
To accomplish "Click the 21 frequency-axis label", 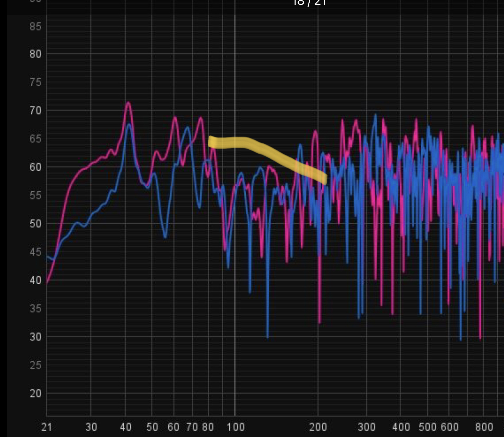I will (x=46, y=427).
